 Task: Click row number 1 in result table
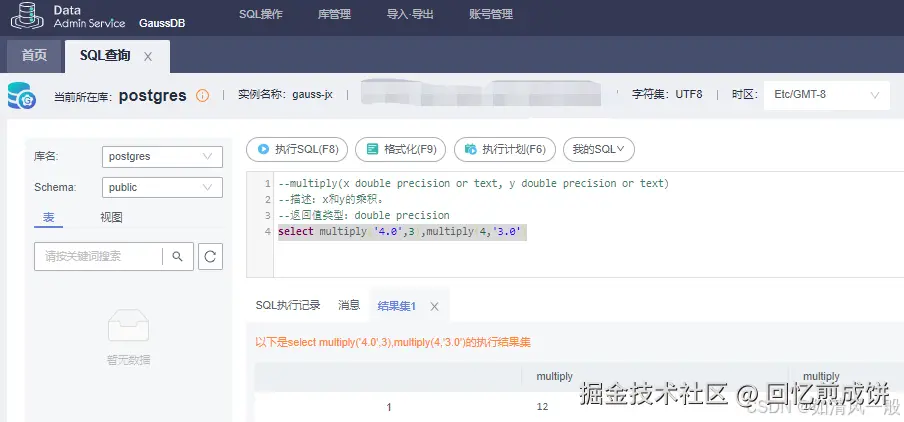click(389, 407)
